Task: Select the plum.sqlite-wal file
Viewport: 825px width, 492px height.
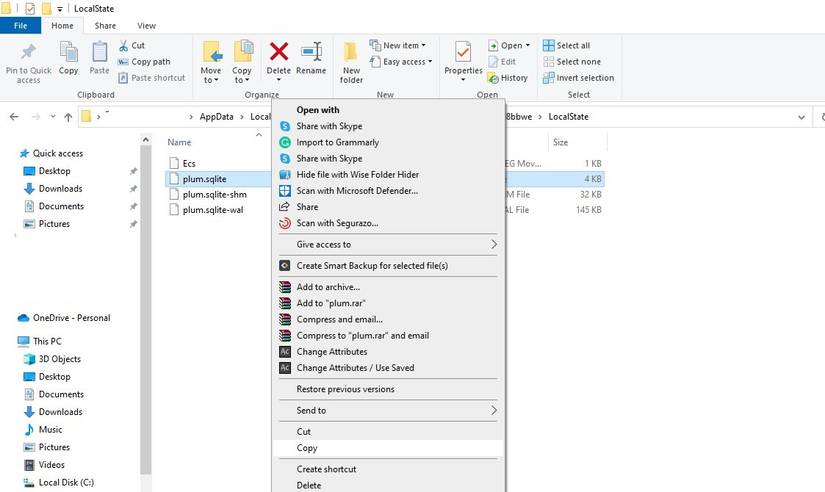Action: [x=214, y=210]
